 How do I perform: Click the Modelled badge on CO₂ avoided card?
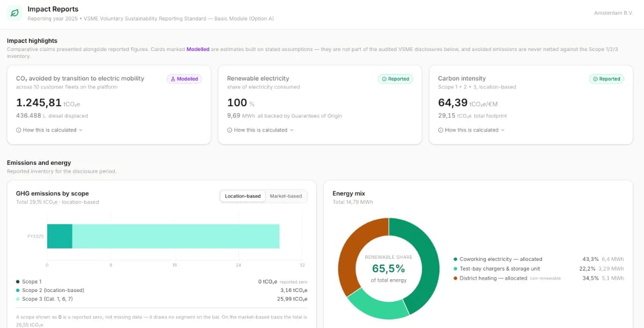184,79
